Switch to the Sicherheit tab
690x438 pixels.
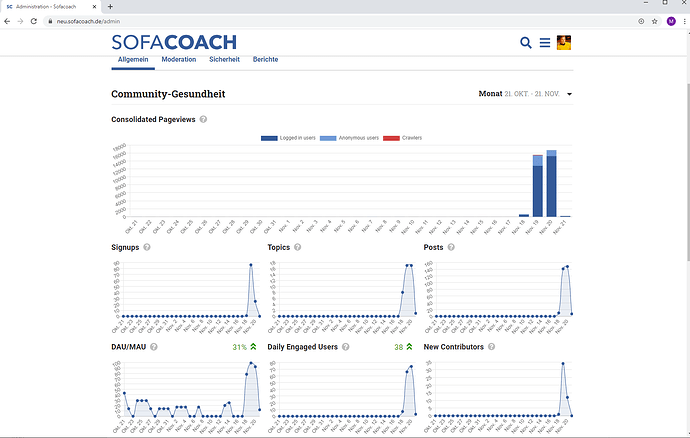224,60
